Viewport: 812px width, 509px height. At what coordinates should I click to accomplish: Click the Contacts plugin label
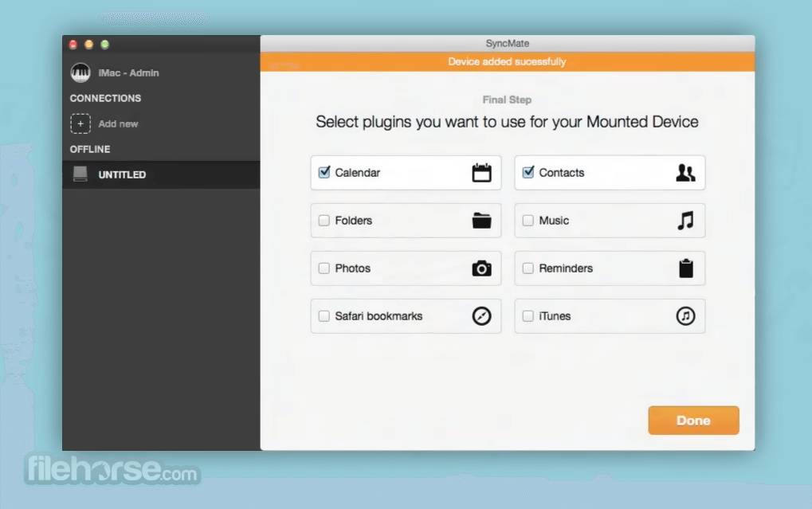coord(561,172)
